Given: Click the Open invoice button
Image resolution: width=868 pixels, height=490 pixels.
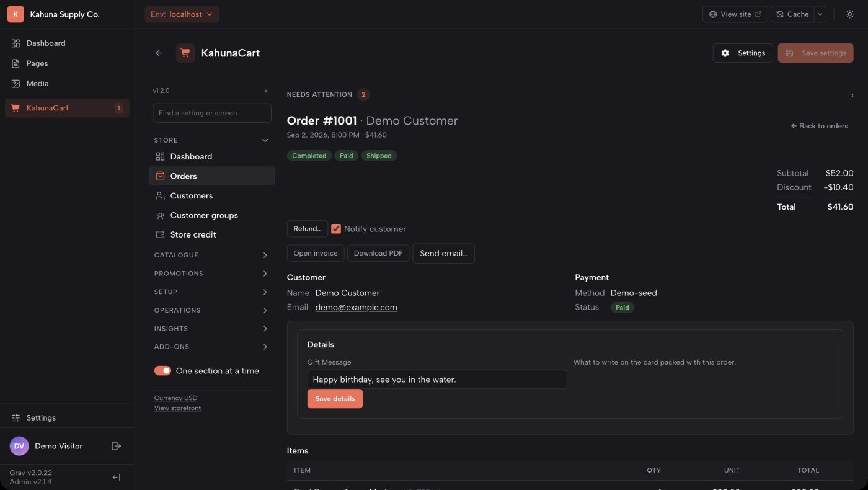Looking at the screenshot, I should click(x=316, y=253).
